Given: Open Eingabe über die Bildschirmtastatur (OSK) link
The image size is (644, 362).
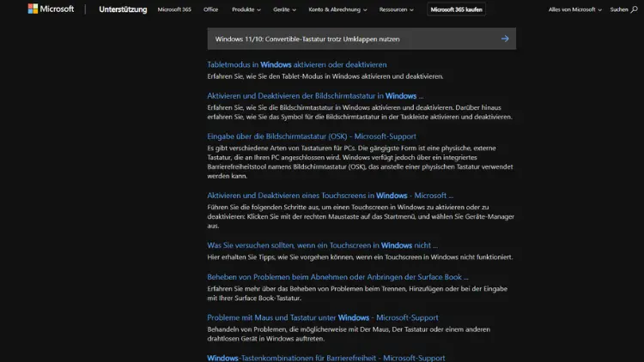Looking at the screenshot, I should pos(311,136).
